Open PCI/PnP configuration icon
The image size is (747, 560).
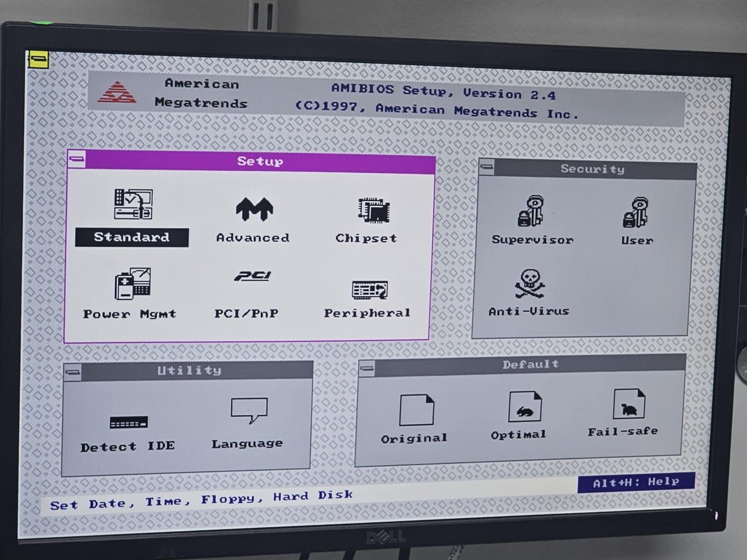tap(253, 276)
